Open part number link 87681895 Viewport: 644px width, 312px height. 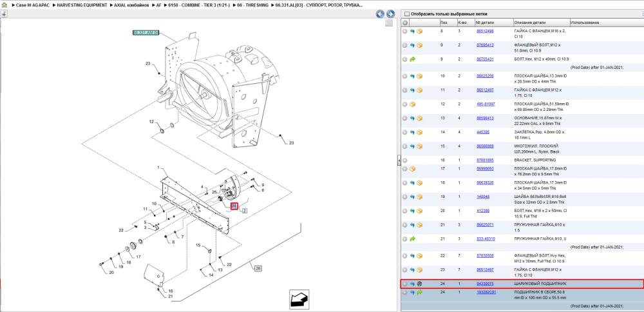[x=485, y=161]
